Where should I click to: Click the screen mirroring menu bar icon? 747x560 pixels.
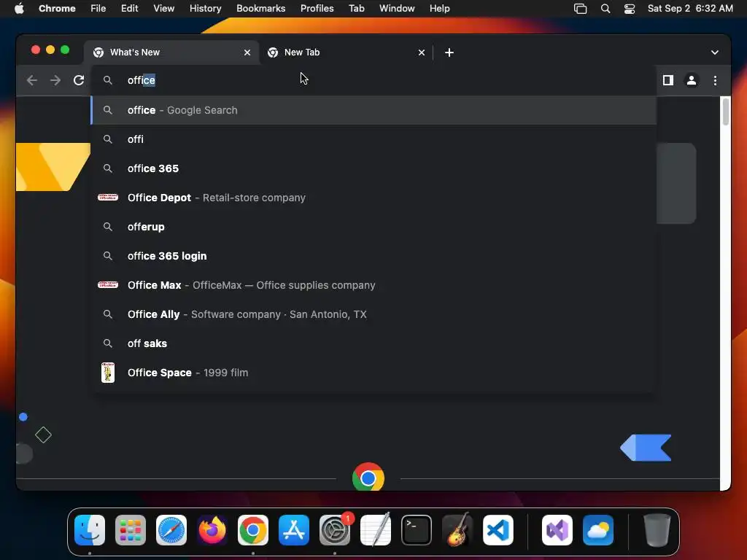(580, 9)
